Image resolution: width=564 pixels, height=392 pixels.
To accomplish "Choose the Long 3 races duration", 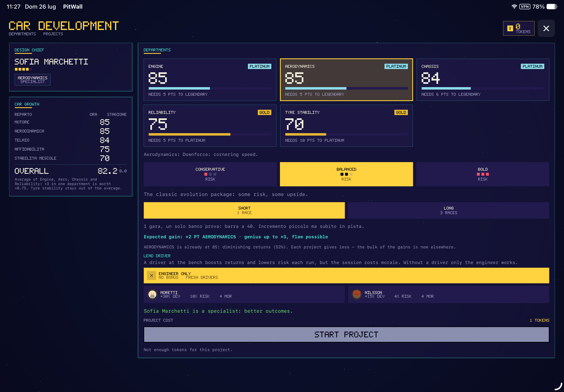I will coord(448,210).
